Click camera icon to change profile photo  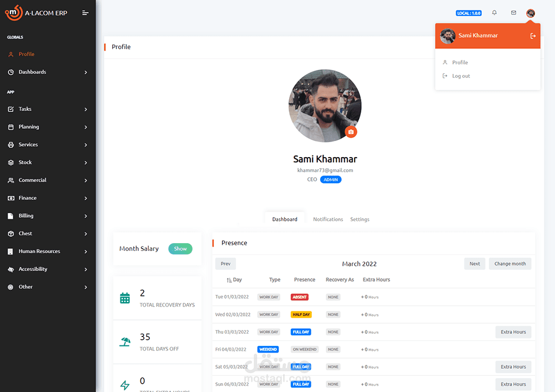pos(351,132)
